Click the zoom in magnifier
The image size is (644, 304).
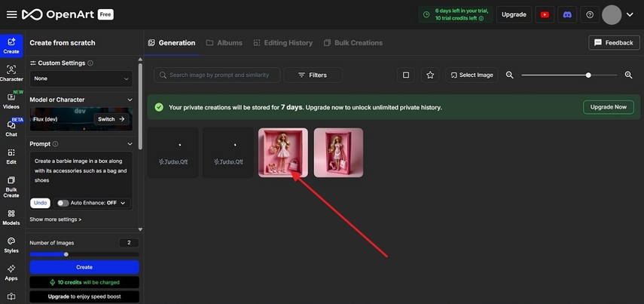(x=628, y=75)
